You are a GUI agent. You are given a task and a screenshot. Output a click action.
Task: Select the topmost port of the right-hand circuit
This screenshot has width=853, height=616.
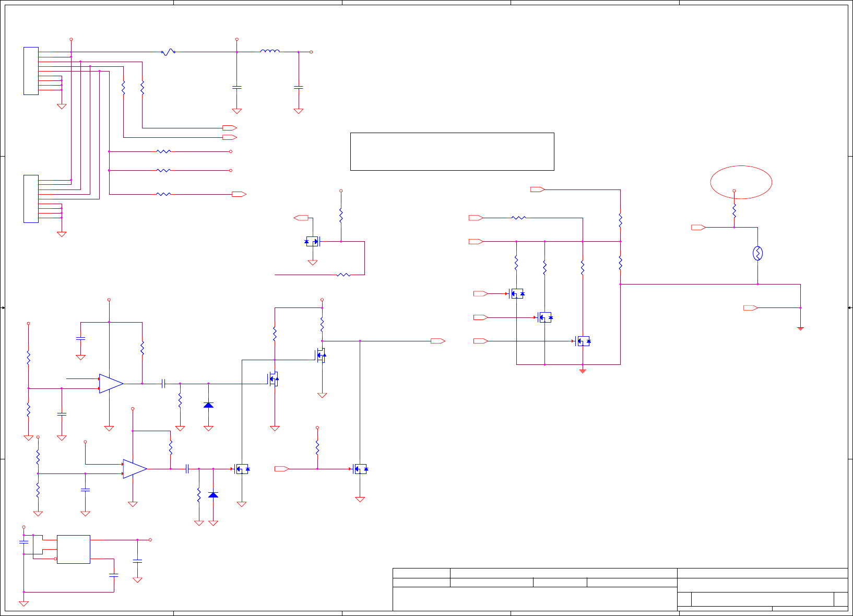pyautogui.click(x=538, y=189)
